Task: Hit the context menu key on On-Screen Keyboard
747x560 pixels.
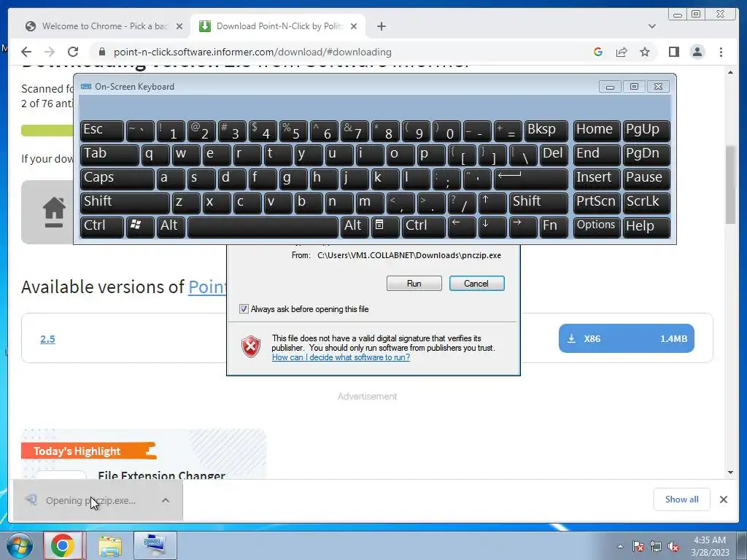Action: 385,226
